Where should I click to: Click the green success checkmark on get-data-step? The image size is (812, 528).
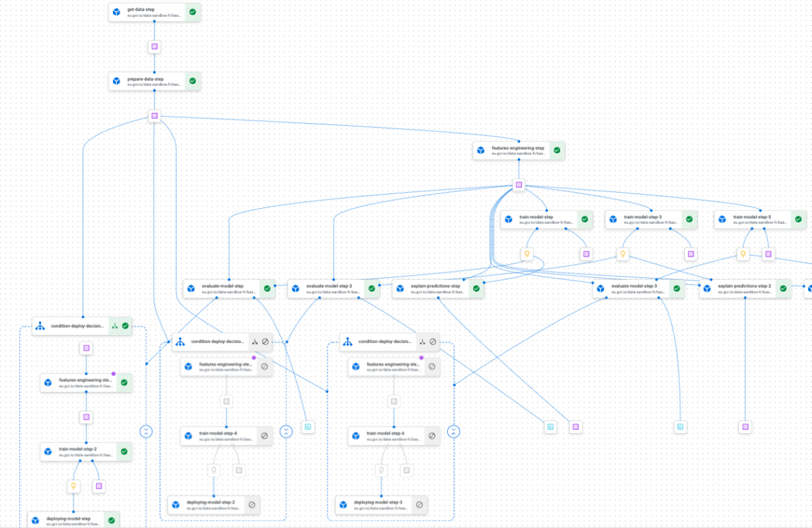coord(193,12)
